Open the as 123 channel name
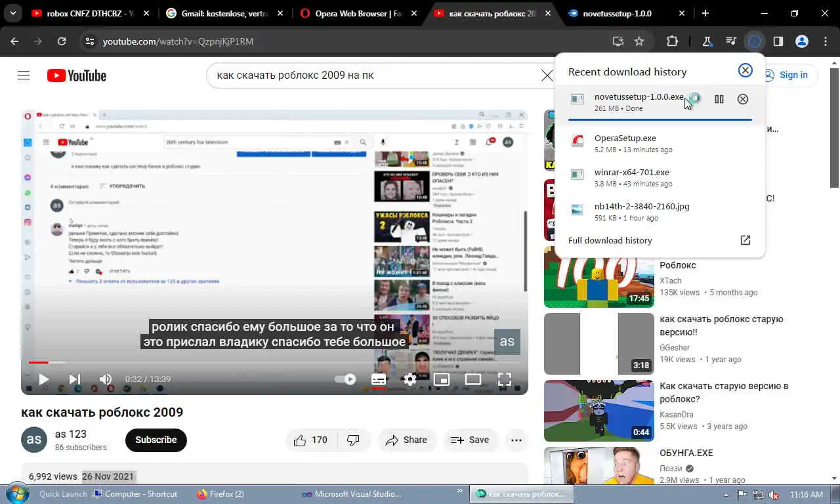Viewport: 840px width, 504px height. (71, 434)
